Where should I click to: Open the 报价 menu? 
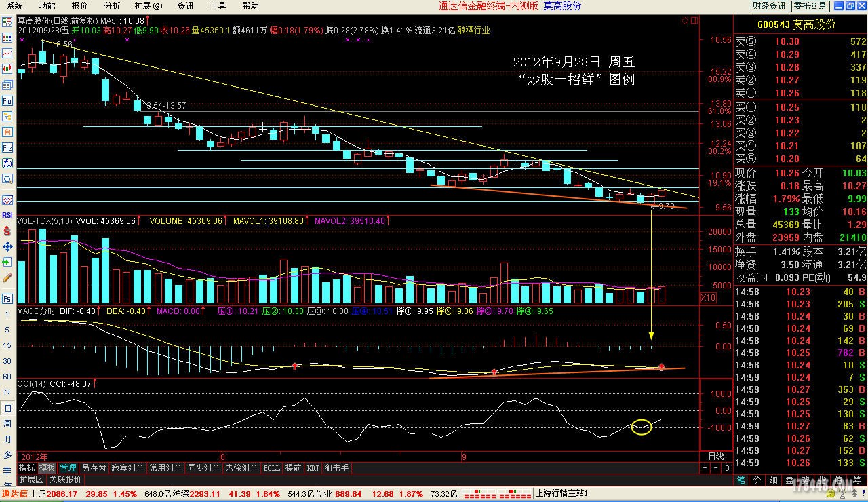point(79,5)
